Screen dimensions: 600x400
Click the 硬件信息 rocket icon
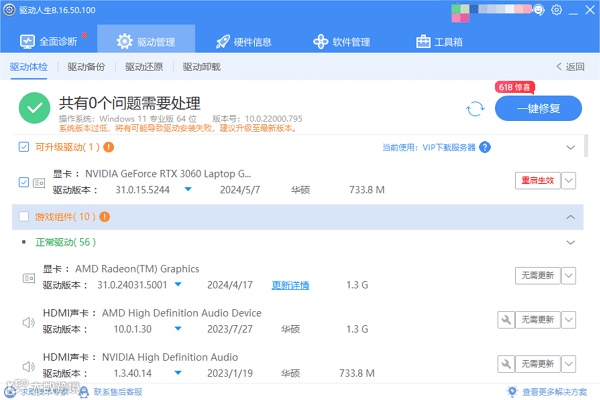[223, 41]
